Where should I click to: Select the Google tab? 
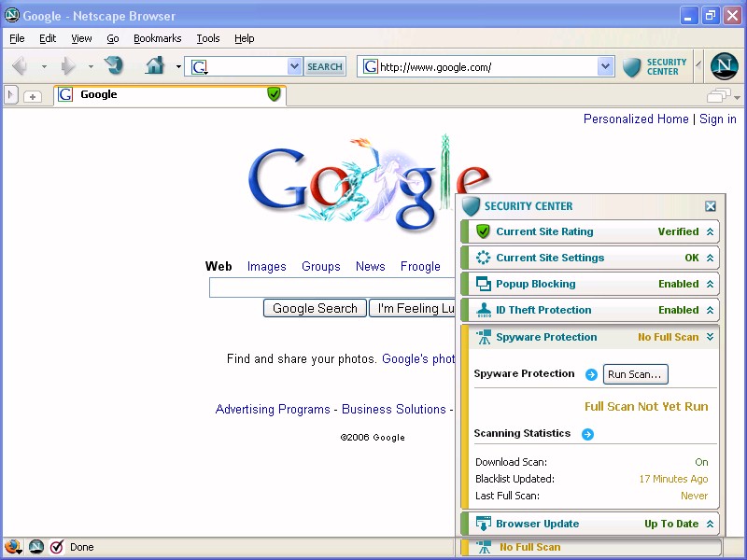click(170, 95)
